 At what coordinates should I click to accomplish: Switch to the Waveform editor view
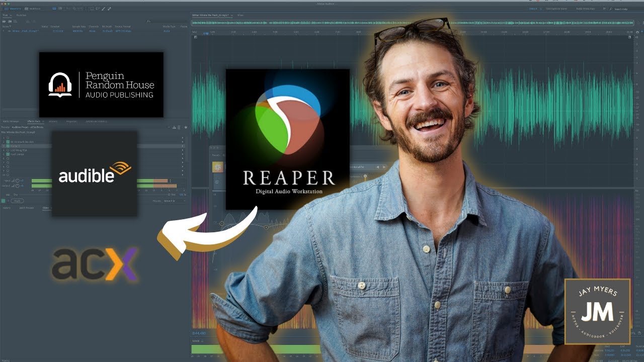click(x=13, y=9)
